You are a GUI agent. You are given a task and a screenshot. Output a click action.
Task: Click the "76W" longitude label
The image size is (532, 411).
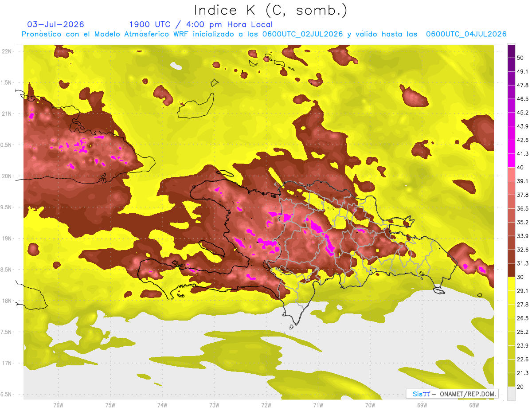(58, 405)
